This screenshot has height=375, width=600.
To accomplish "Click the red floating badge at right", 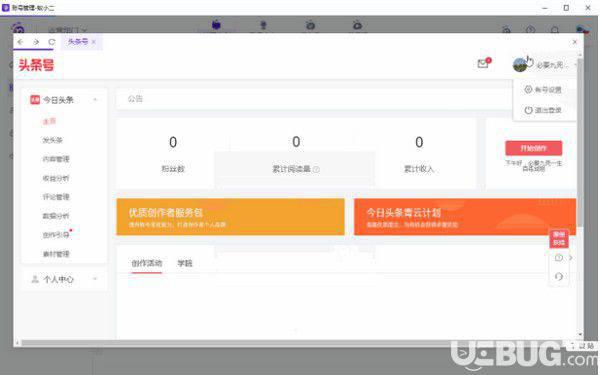I will 559,239.
